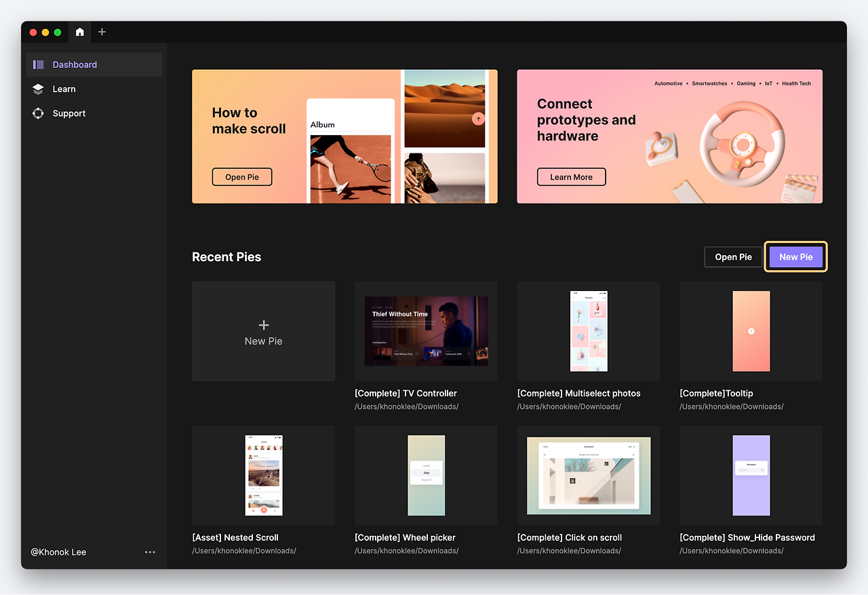Open Nested Scroll asset thumbnail
This screenshot has width=868, height=595.
[264, 476]
